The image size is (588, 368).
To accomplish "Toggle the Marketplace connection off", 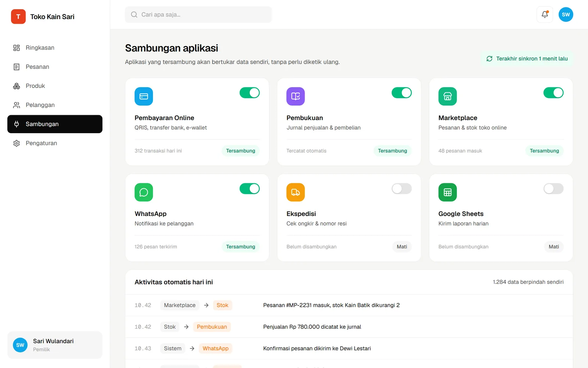I will click(x=553, y=93).
